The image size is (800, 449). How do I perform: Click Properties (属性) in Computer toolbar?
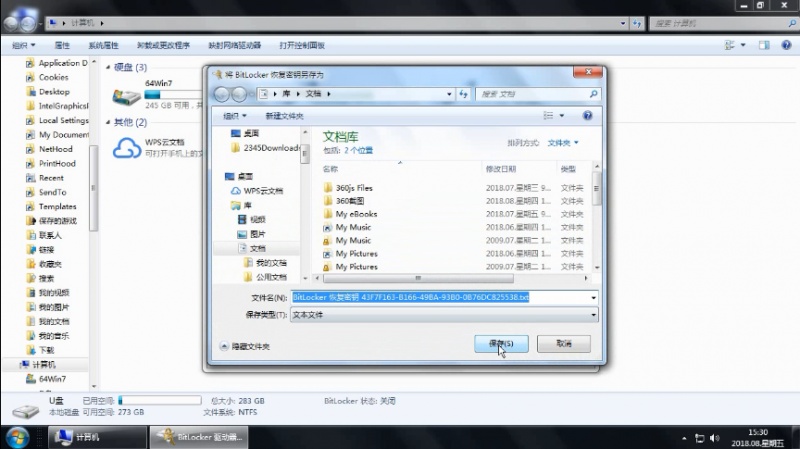click(62, 45)
